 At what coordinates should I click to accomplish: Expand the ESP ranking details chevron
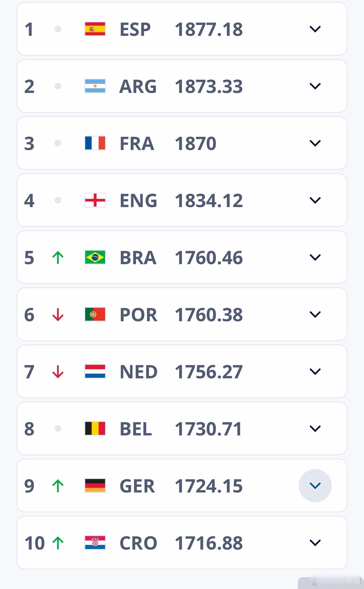315,29
